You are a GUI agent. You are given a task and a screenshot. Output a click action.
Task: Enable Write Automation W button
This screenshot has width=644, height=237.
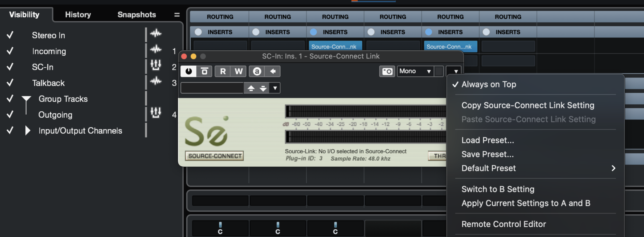238,71
